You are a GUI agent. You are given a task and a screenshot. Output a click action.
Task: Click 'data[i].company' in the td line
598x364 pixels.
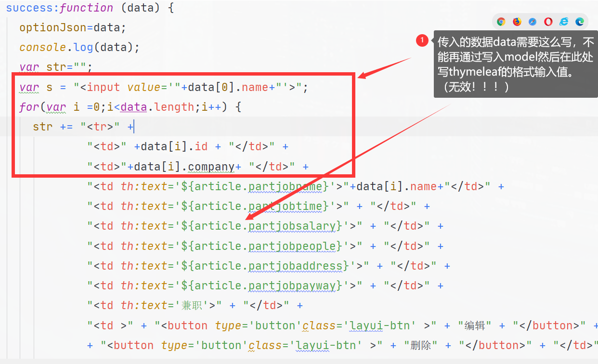pos(184,167)
